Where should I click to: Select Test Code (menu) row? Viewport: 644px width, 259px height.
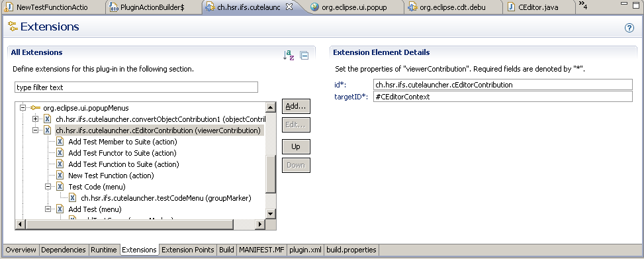[x=97, y=187]
